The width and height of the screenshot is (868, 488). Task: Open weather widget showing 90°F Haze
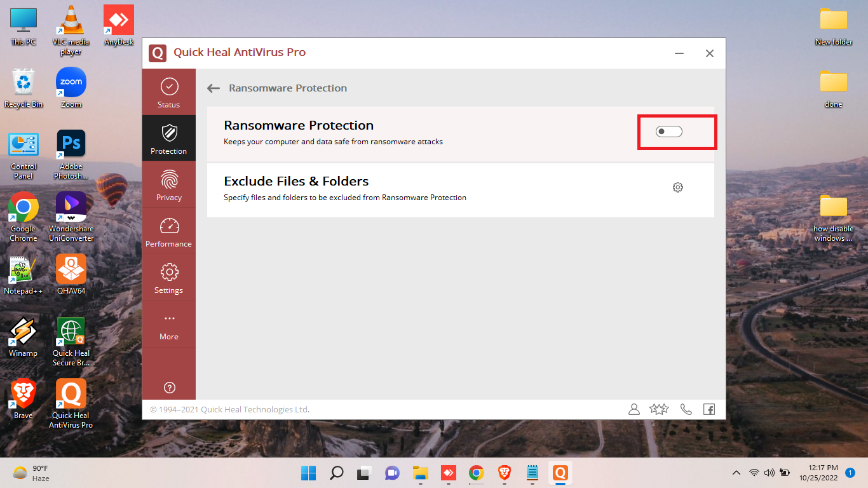click(x=31, y=473)
